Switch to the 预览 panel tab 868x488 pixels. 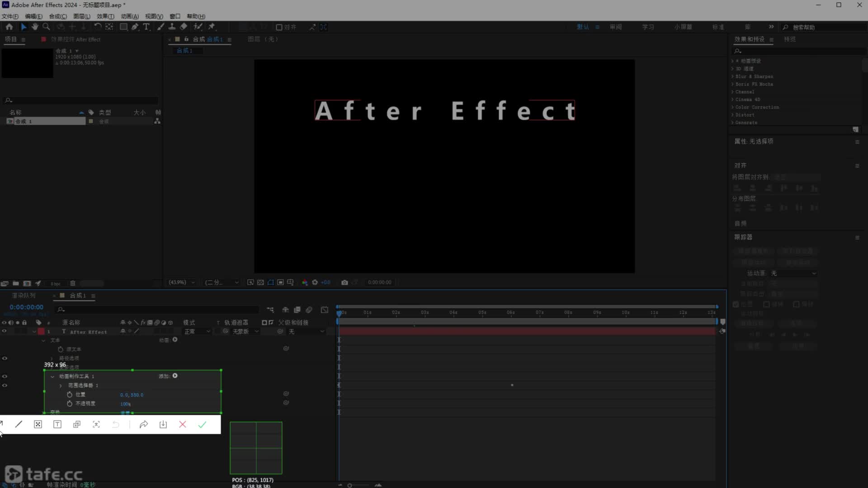point(790,39)
